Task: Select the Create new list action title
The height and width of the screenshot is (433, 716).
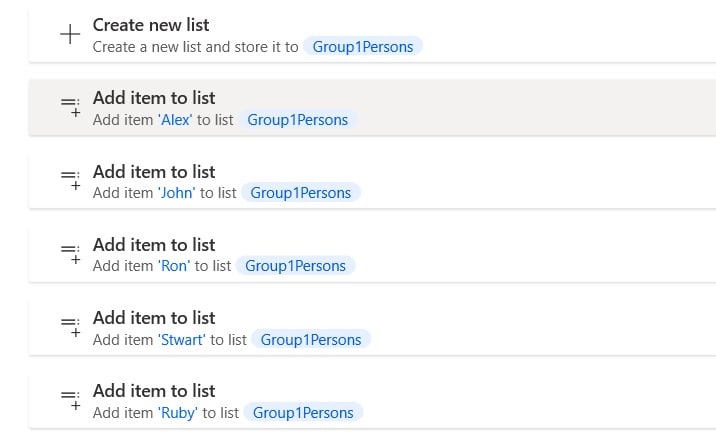Action: (x=151, y=25)
